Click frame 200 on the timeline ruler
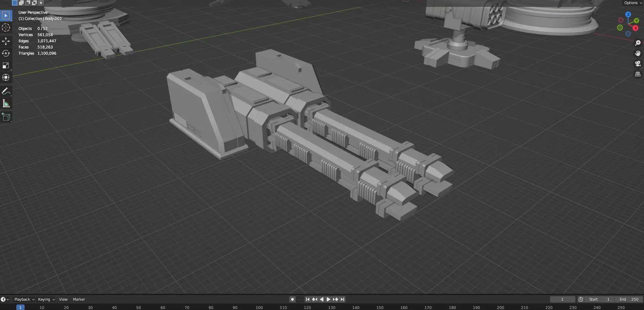644x310 pixels. coord(500,308)
